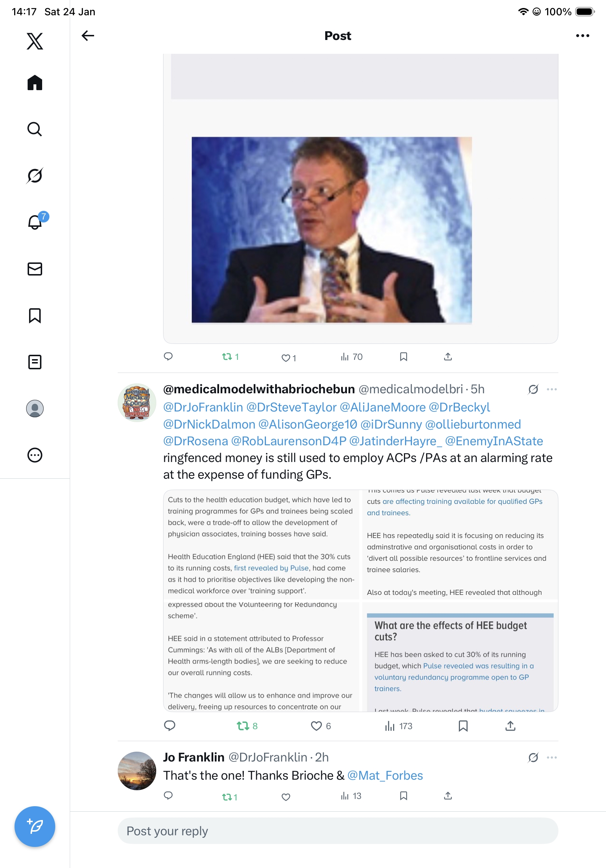606x868 pixels.
Task: Open the Search icon in sidebar
Action: coord(35,129)
